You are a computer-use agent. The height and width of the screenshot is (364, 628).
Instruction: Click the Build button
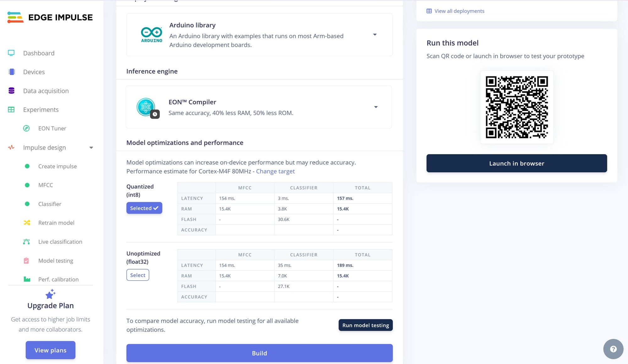point(259,353)
